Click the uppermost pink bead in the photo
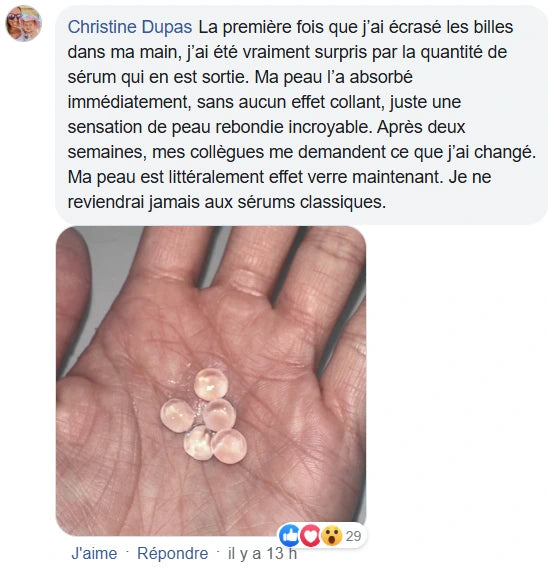The image size is (548, 568). click(x=211, y=384)
